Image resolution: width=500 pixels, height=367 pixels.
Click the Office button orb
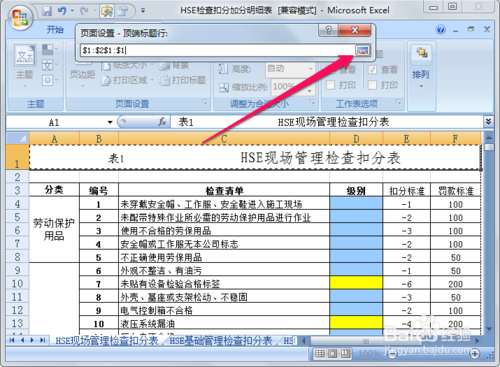coord(20,18)
